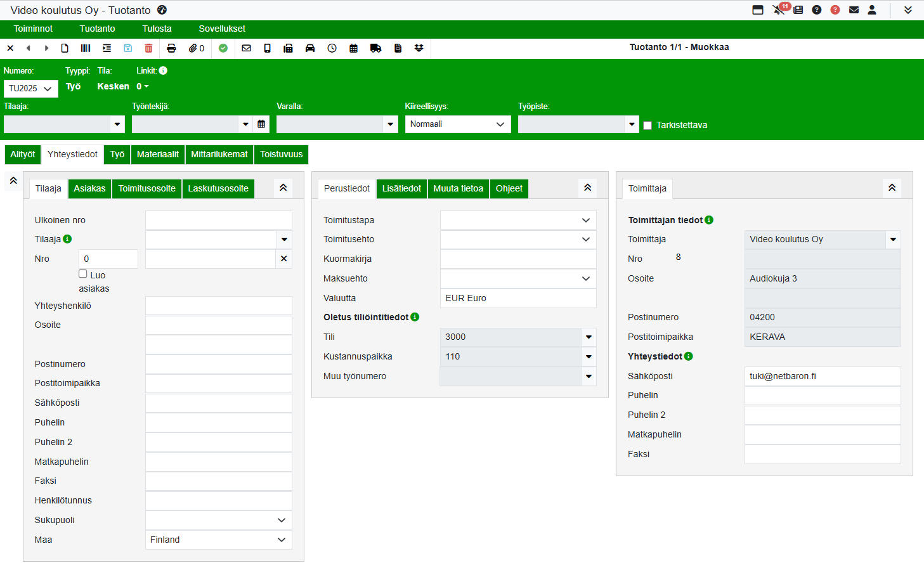Viewport: 924px width, 570px height.
Task: Open the Tulosta menu
Action: 157,29
